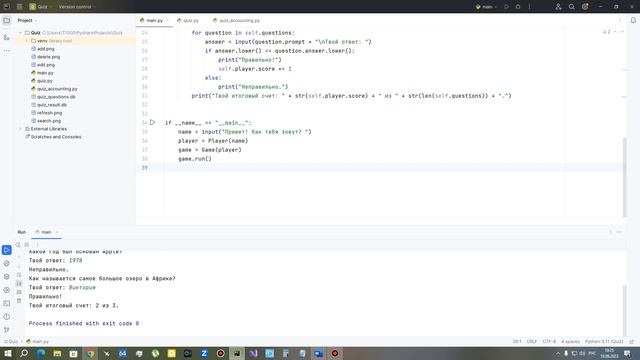Open the Version control dropdown
This screenshot has width=640, height=360.
click(77, 7)
